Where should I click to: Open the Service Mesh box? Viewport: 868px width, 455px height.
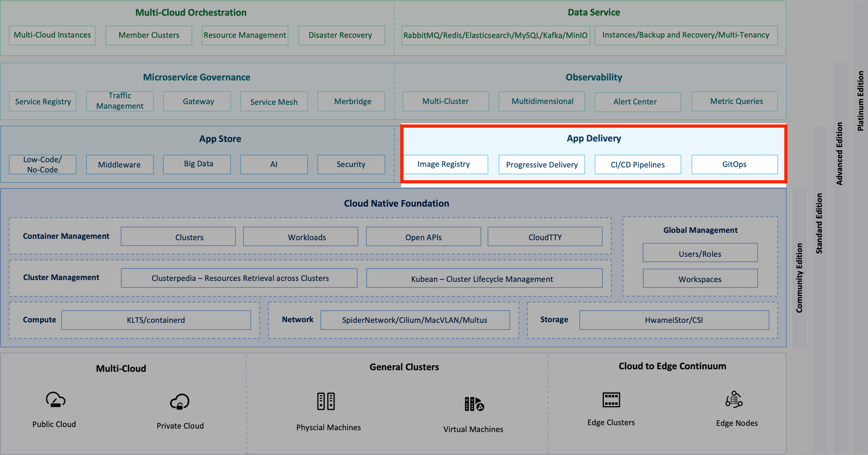click(274, 101)
